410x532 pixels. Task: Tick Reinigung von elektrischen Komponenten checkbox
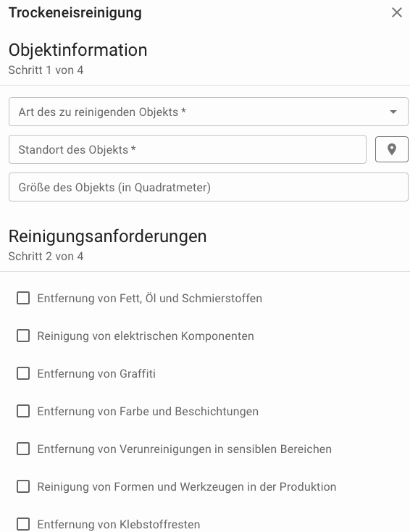tap(23, 336)
